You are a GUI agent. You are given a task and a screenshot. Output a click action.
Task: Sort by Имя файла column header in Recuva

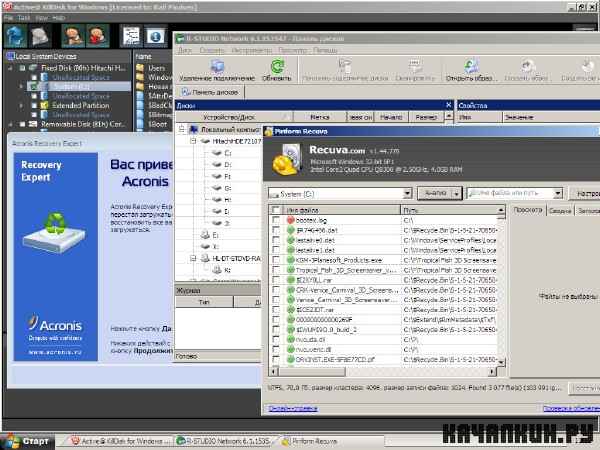point(341,210)
